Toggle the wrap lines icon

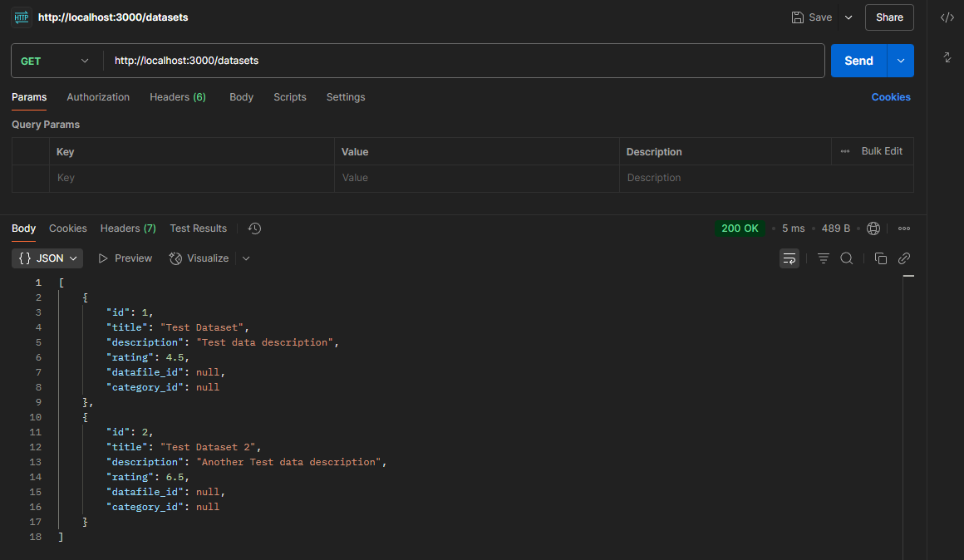789,258
